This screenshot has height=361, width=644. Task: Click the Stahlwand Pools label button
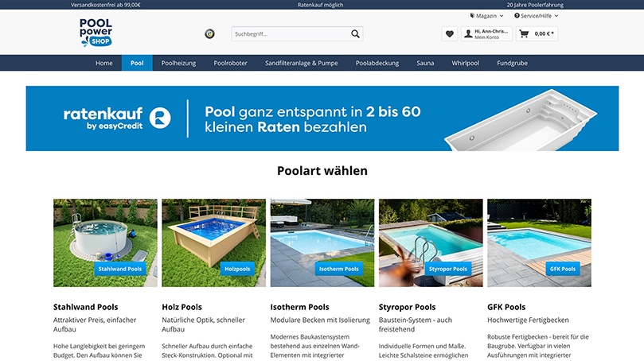[x=119, y=269]
